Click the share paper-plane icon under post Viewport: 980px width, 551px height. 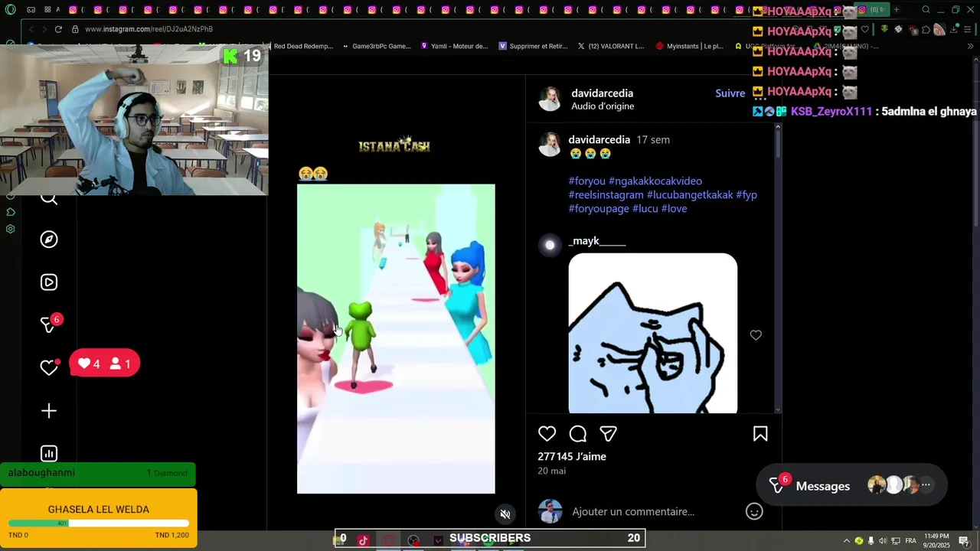(609, 434)
